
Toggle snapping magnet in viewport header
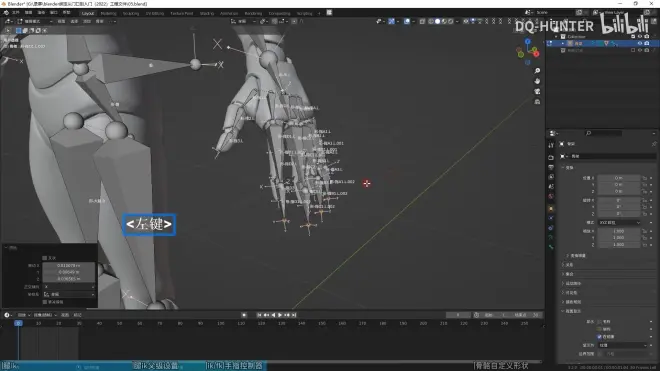click(x=274, y=21)
